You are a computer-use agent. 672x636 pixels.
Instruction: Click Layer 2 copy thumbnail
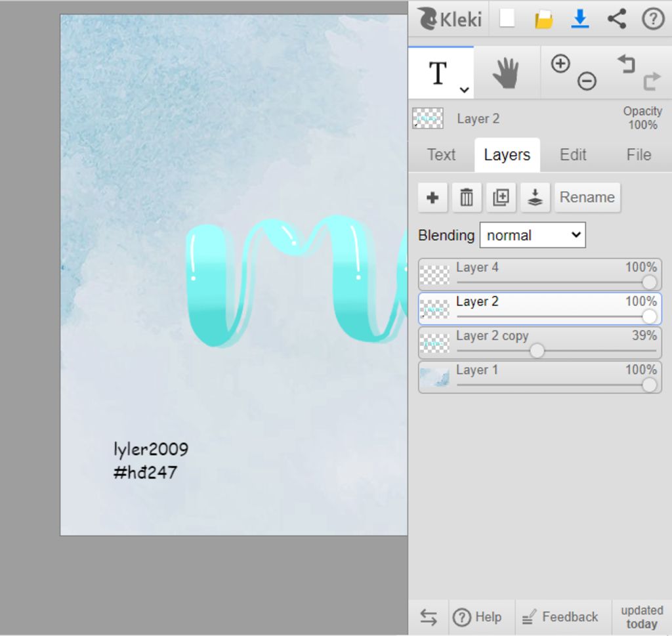coord(434,343)
